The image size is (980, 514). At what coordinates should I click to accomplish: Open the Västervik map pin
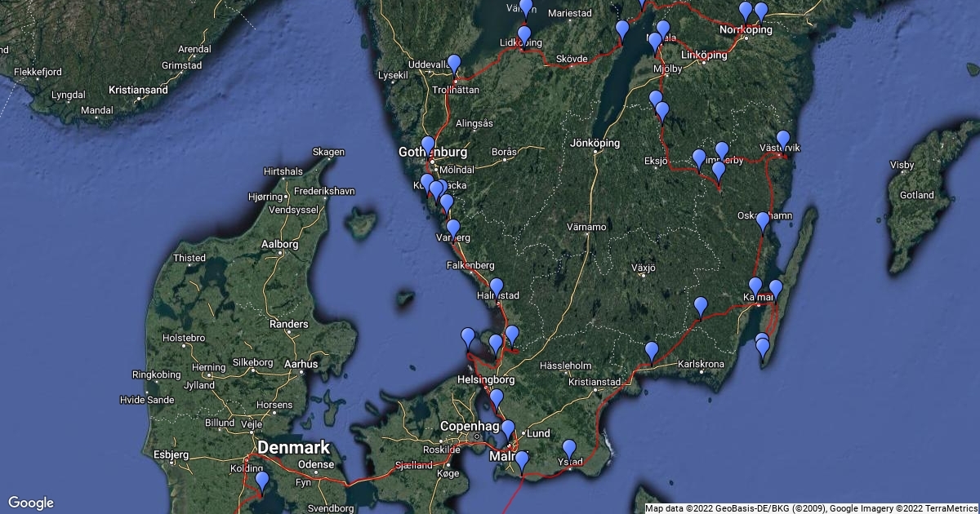[x=783, y=140]
